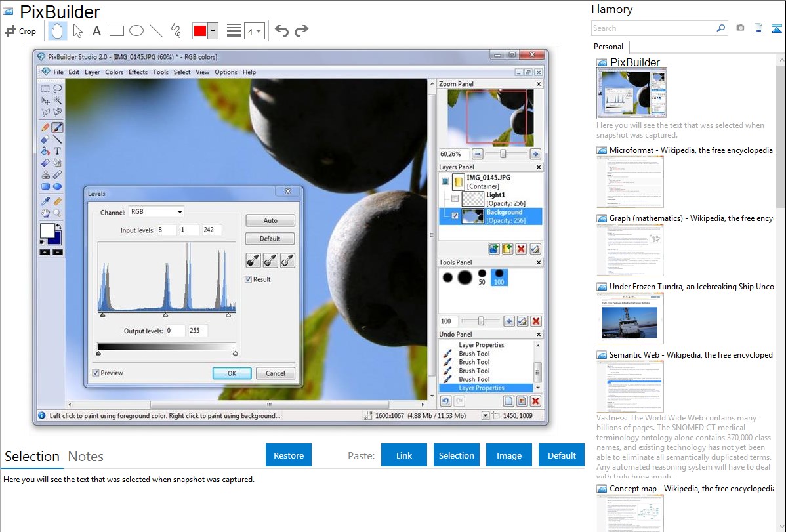Click the redo arrow

pyautogui.click(x=301, y=31)
